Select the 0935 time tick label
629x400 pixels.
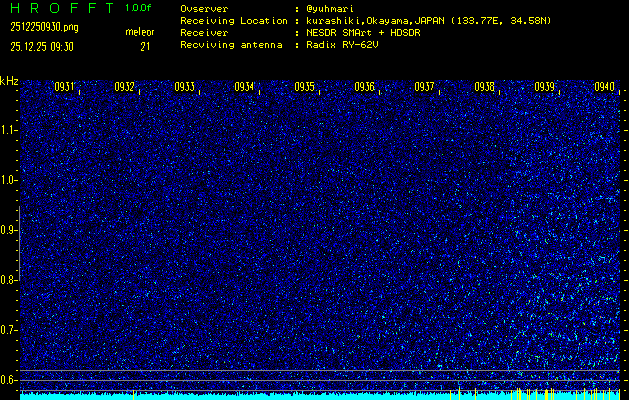pos(304,87)
